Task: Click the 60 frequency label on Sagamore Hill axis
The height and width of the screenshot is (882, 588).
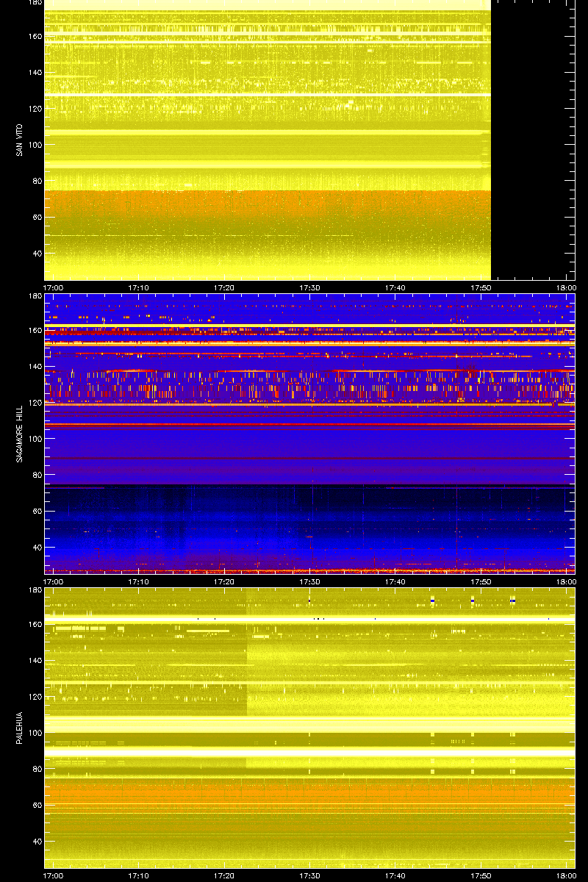Action: [36, 511]
